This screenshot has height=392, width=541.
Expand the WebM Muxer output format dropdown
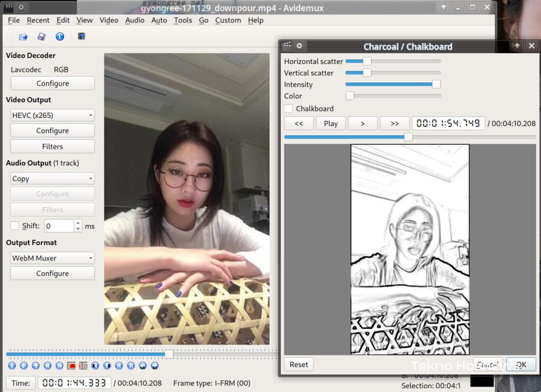[52, 258]
